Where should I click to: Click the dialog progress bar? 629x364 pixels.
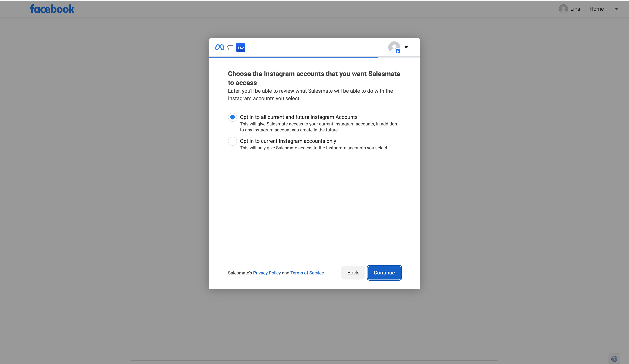click(x=314, y=57)
